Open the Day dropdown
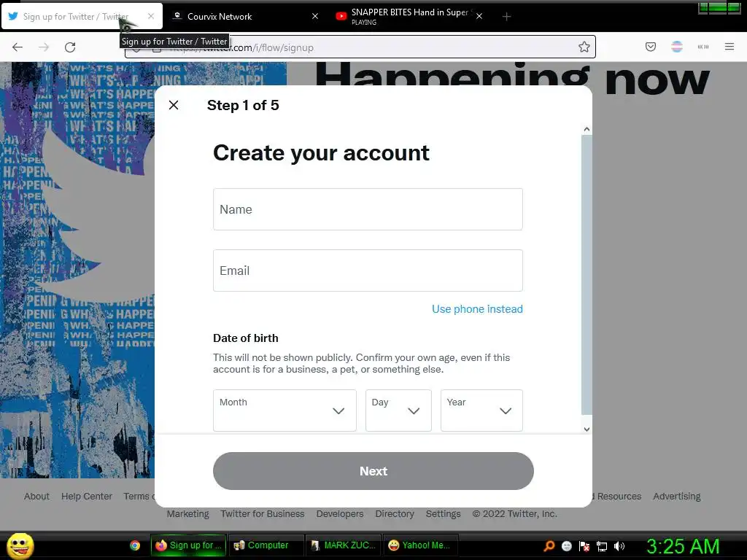Image resolution: width=747 pixels, height=560 pixels. click(398, 411)
